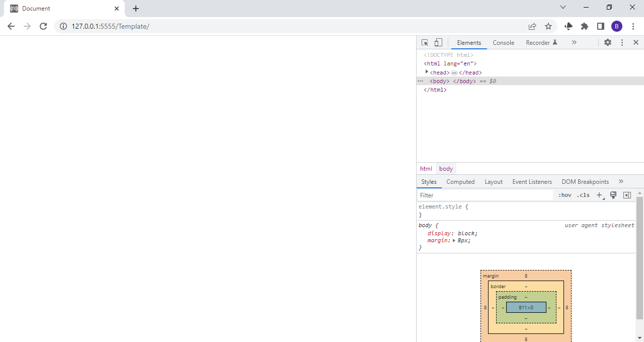Screen dimensions: 644x342
Task: Expand the margin value in body rule
Action: pyautogui.click(x=455, y=240)
